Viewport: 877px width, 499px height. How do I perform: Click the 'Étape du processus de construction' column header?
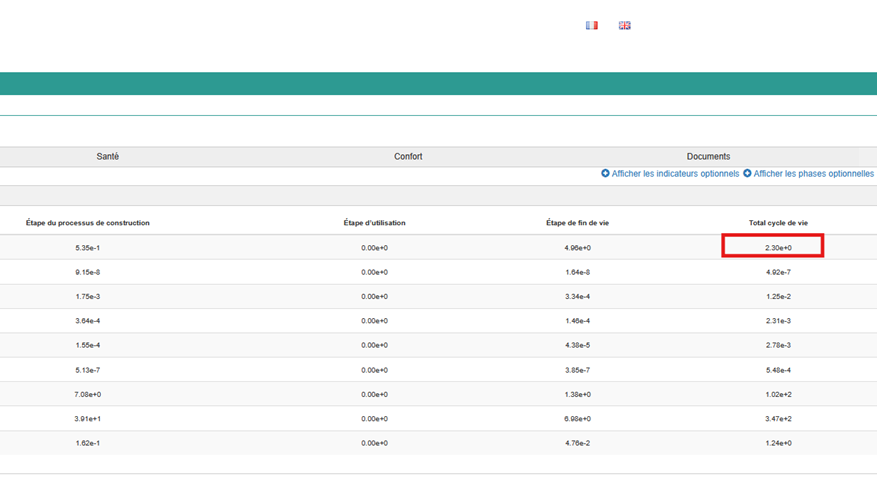coord(88,223)
